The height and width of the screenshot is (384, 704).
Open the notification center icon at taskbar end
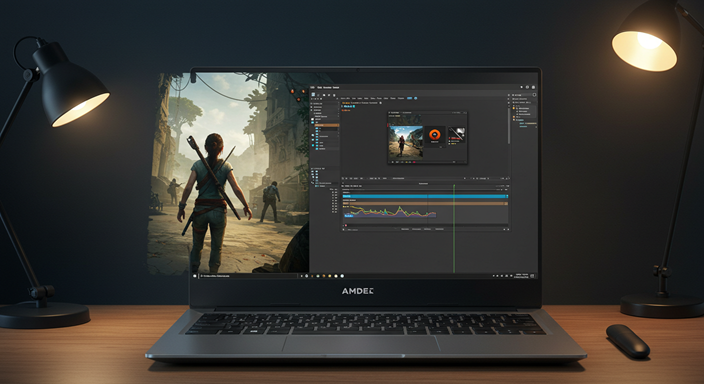coord(532,276)
